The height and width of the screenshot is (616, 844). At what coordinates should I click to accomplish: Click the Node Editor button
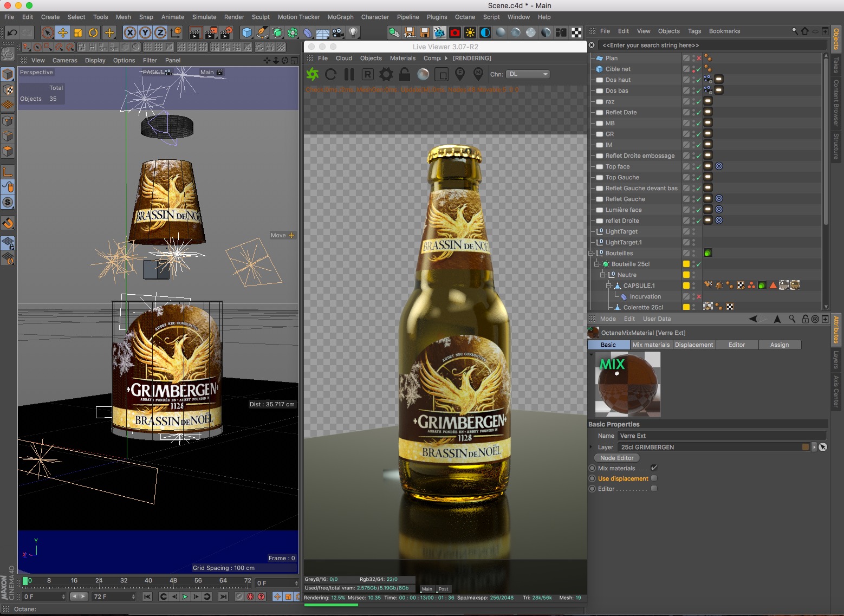[x=617, y=458]
